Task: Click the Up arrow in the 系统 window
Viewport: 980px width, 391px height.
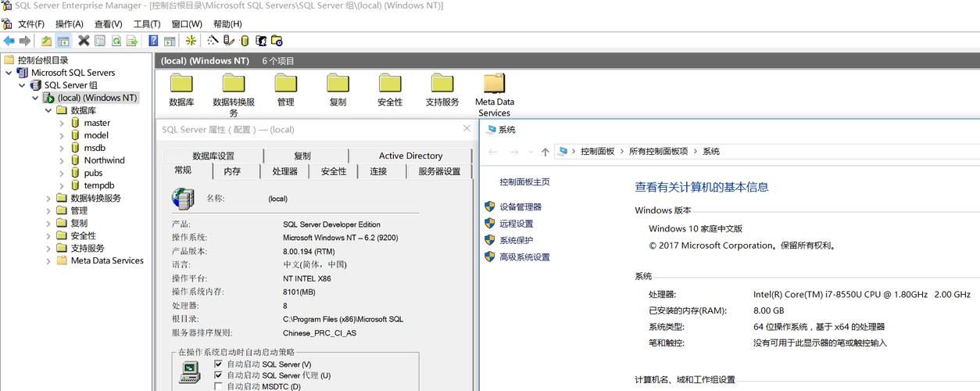Action: click(545, 152)
